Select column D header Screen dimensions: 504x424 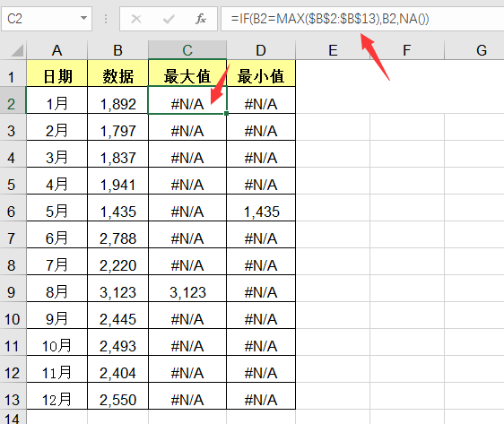261,50
